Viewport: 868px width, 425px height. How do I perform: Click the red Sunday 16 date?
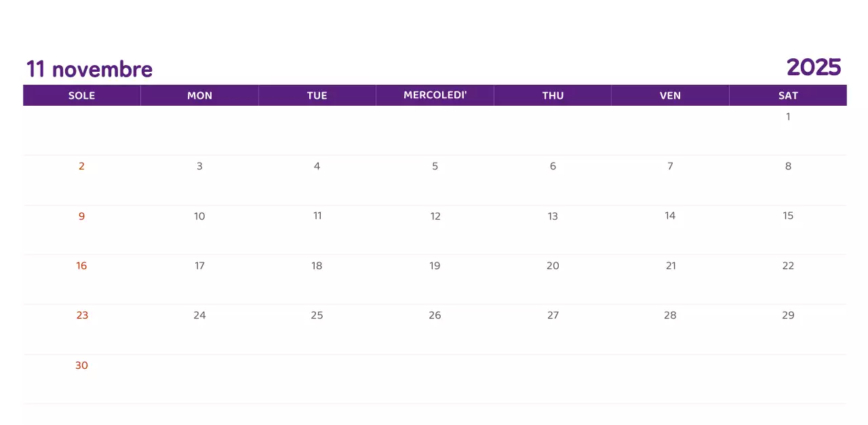(81, 266)
